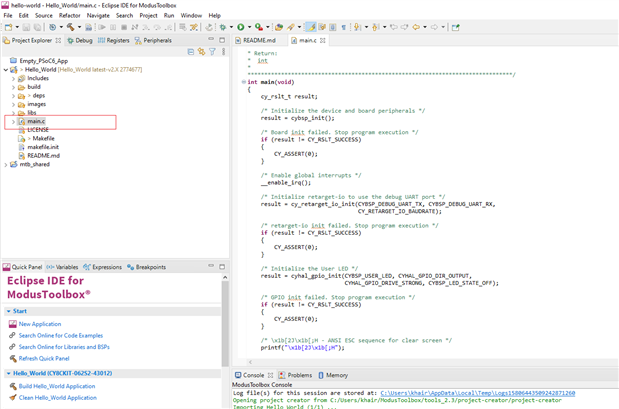Close the main.c editor tab
The height and width of the screenshot is (409, 619).
323,40
